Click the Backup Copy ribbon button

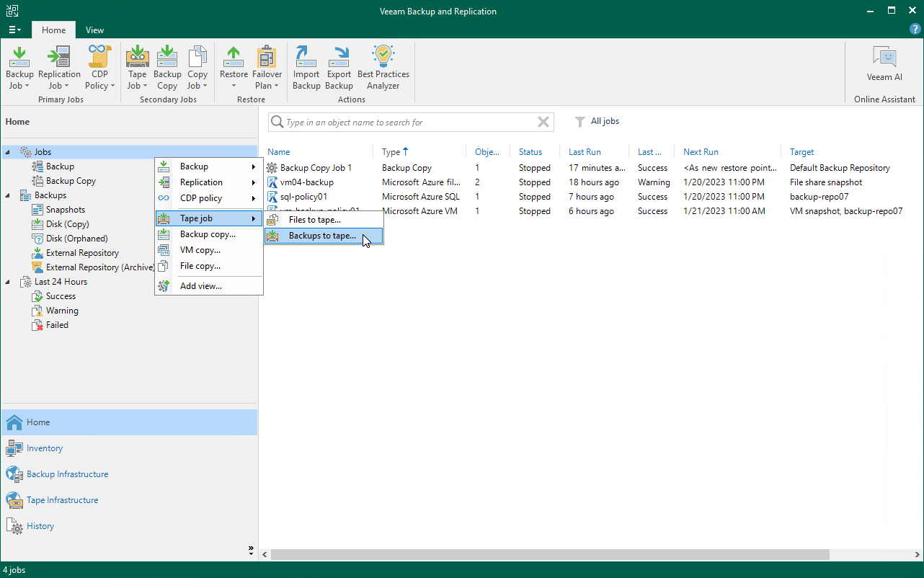click(x=167, y=67)
